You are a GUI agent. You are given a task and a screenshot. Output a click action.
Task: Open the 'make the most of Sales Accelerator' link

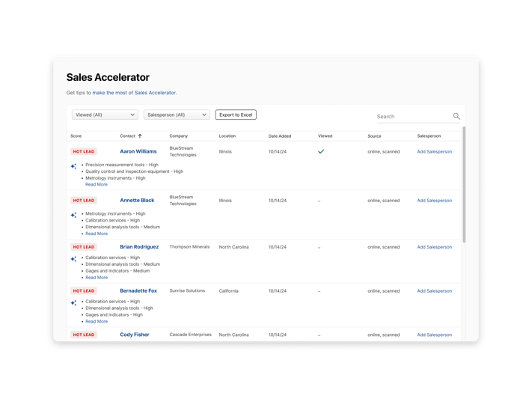(x=134, y=93)
